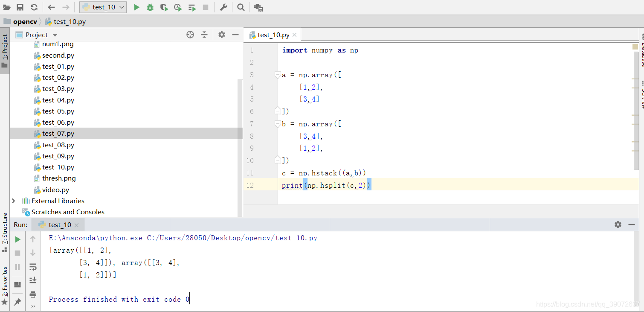This screenshot has height=312, width=644.
Task: Run with coverage icon in toolbar
Action: tap(164, 7)
